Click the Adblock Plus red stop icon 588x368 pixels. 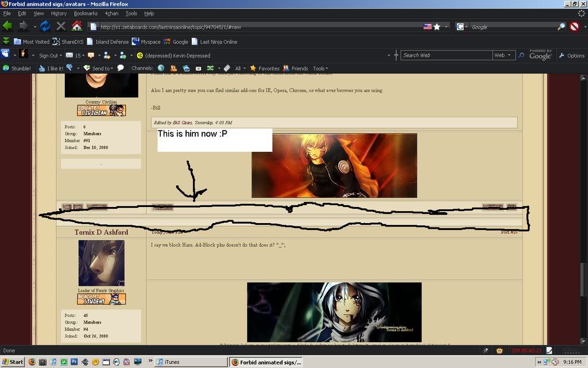click(x=574, y=26)
